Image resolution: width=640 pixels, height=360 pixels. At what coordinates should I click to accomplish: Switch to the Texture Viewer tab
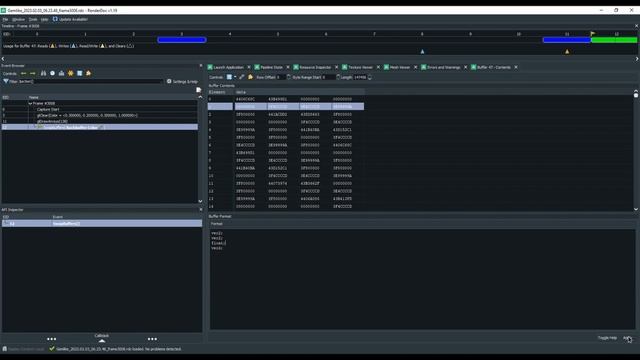tap(358, 67)
